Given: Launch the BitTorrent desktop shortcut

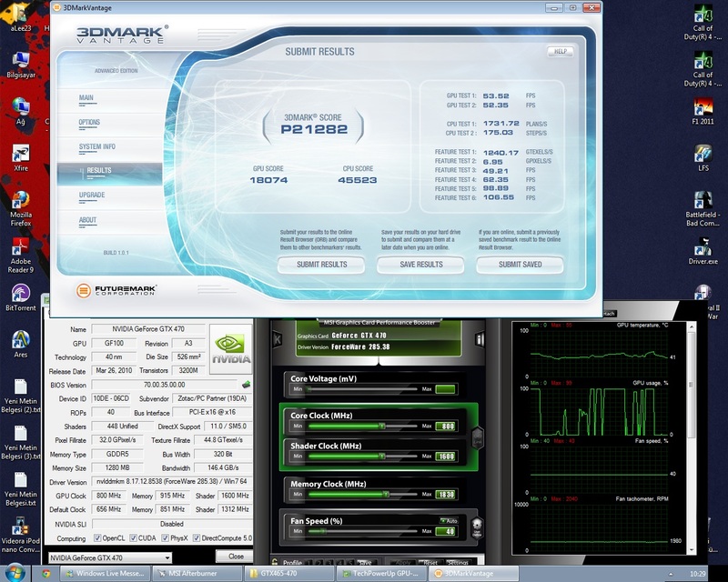Looking at the screenshot, I should coord(20,297).
